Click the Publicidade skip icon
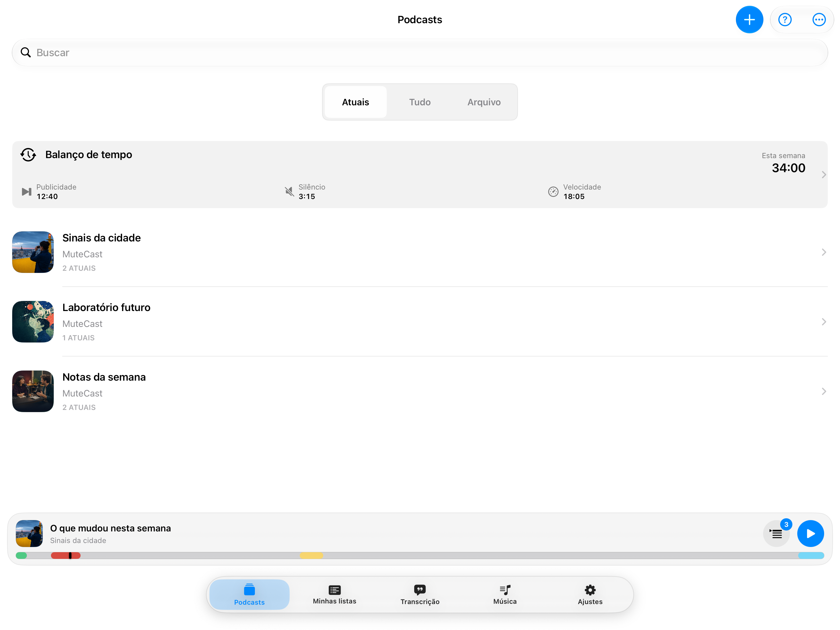 [27, 192]
